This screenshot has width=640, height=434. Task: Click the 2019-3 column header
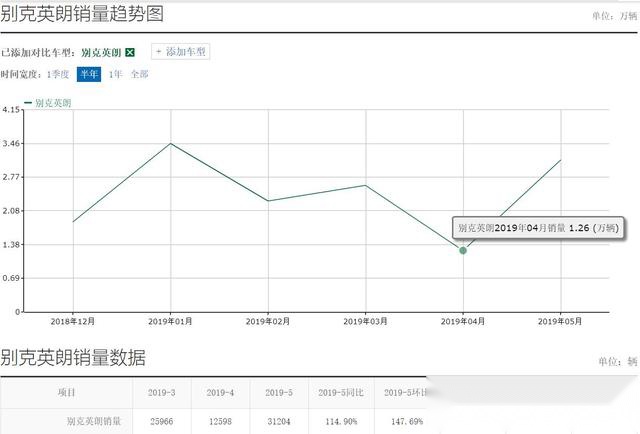162,393
